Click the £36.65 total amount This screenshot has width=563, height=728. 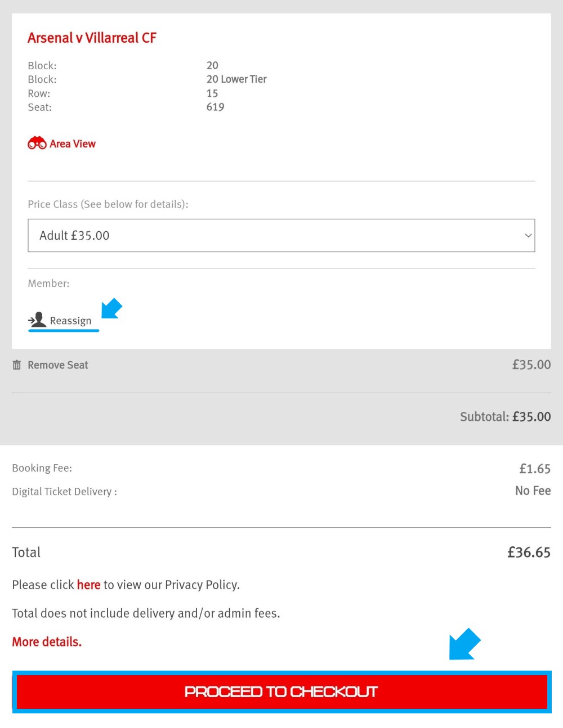(x=529, y=552)
